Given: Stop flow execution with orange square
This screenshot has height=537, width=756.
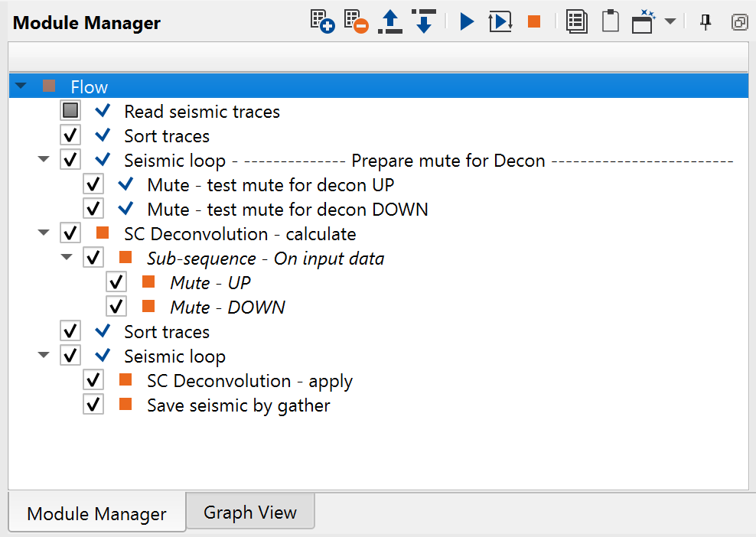Looking at the screenshot, I should pyautogui.click(x=534, y=21).
